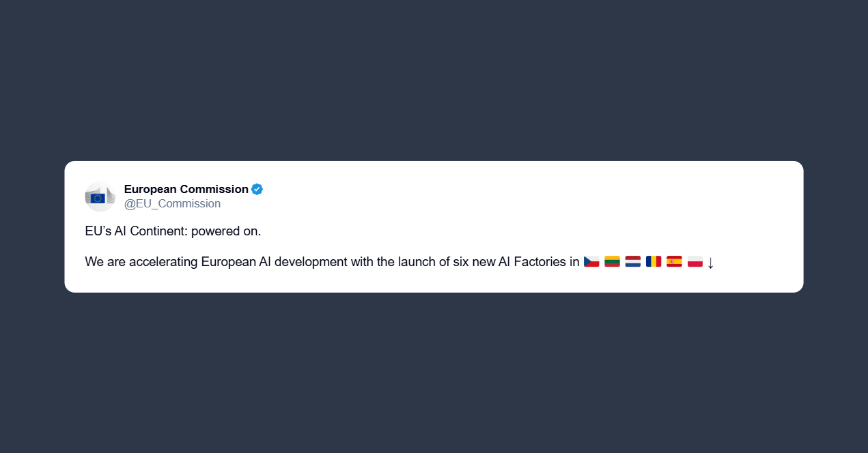Image resolution: width=868 pixels, height=453 pixels.
Task: Open the European Commission display name
Action: coord(186,189)
